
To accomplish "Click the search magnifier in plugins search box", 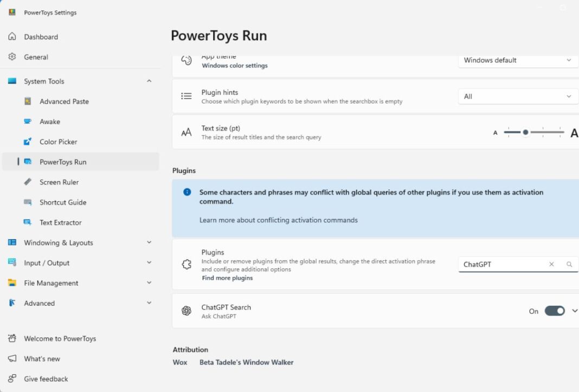I will point(569,264).
